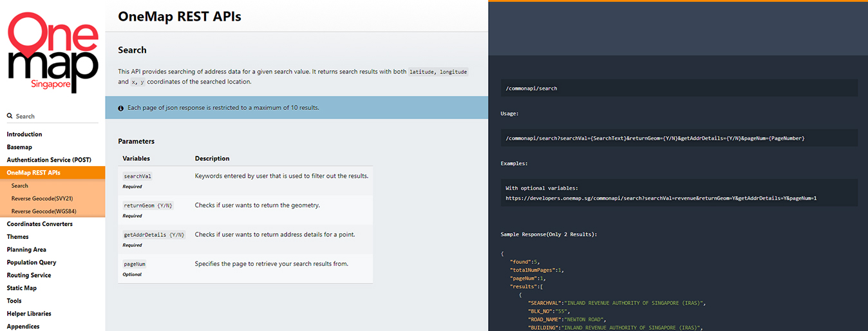This screenshot has width=868, height=331.
Task: Click the "BLK_NO":"55" line in response
Action: (x=549, y=311)
